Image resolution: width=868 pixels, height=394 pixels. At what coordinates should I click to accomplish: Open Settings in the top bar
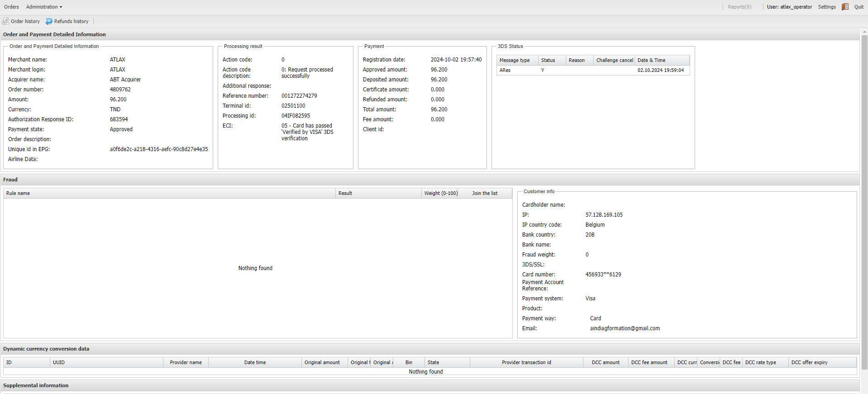(x=827, y=7)
